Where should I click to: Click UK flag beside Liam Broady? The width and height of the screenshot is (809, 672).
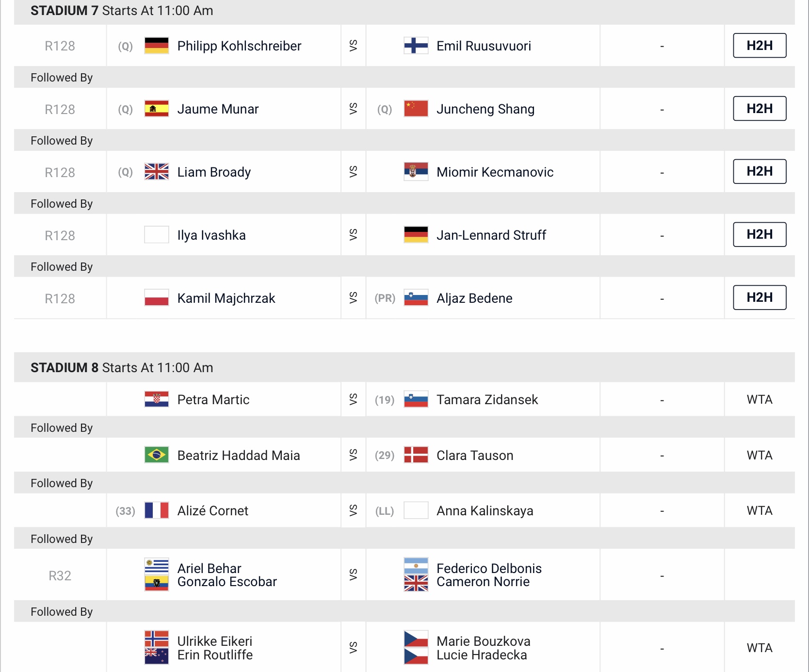(x=157, y=172)
